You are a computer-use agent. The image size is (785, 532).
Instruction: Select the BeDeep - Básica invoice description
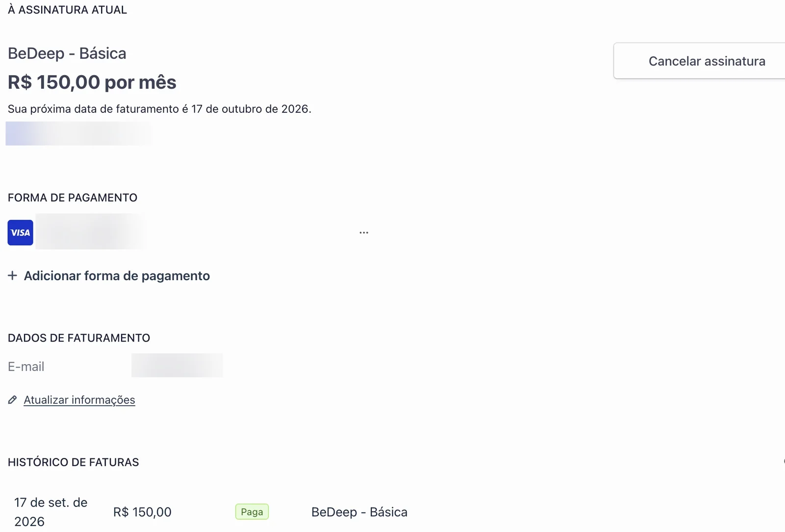pyautogui.click(x=359, y=512)
